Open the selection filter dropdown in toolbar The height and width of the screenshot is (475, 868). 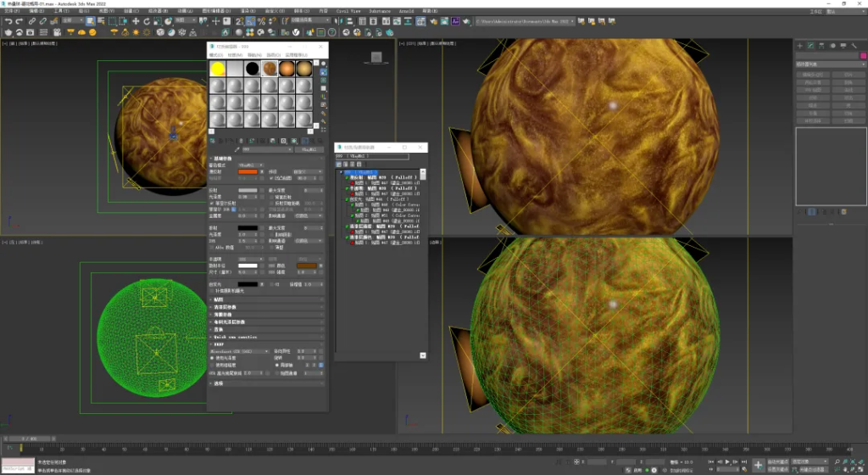coord(73,21)
